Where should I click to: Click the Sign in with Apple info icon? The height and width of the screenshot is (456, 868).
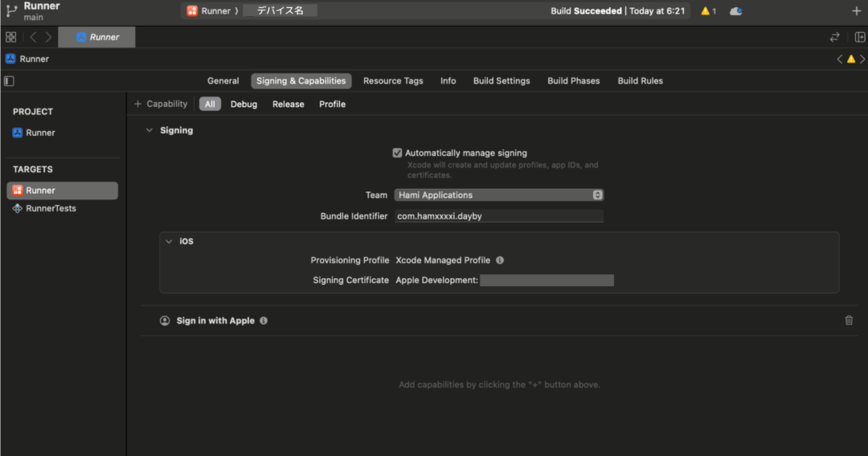coord(264,321)
